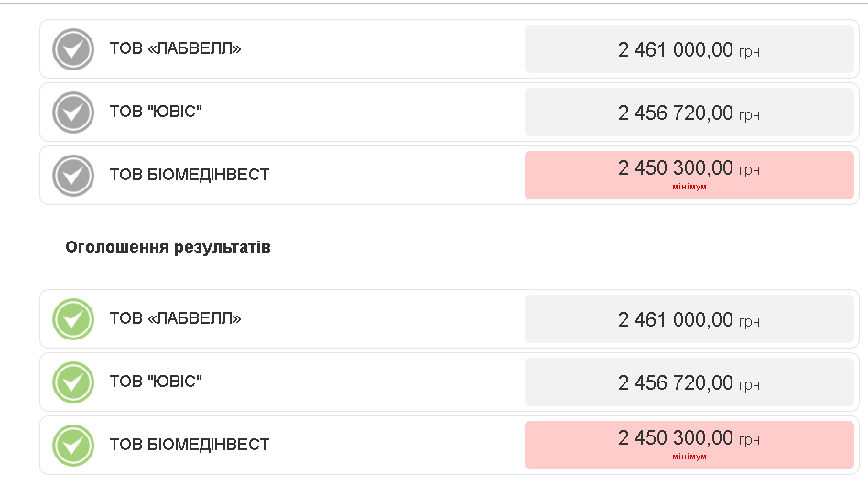Viewport: 868px width, 484px height.
Task: Open ТОВ "ЮВІС" name in gray-checkmark row
Action: point(155,112)
